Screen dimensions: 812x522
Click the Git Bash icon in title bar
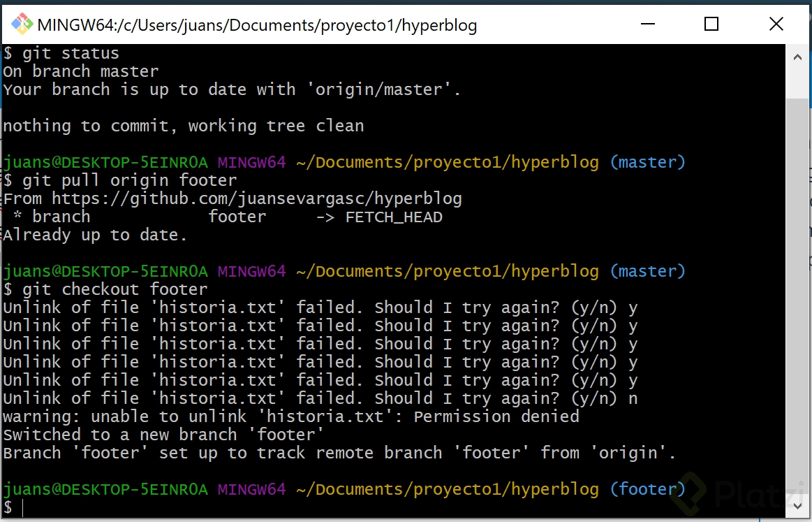click(21, 24)
